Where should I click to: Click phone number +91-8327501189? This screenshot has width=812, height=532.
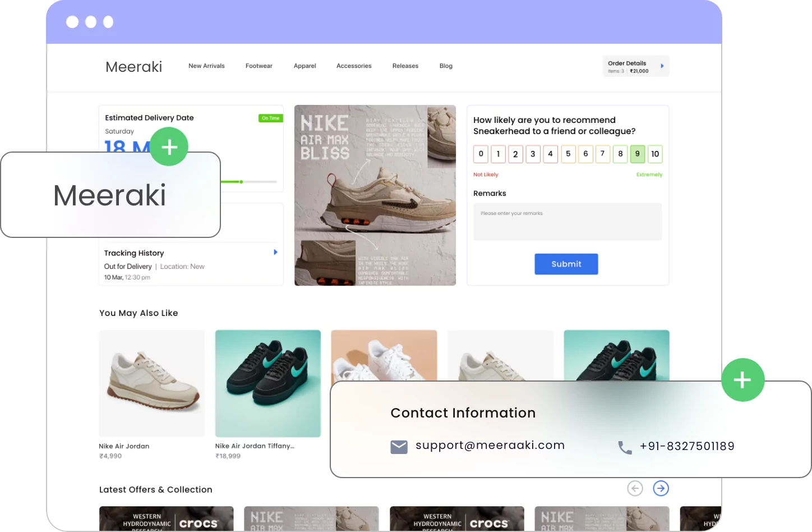click(687, 446)
